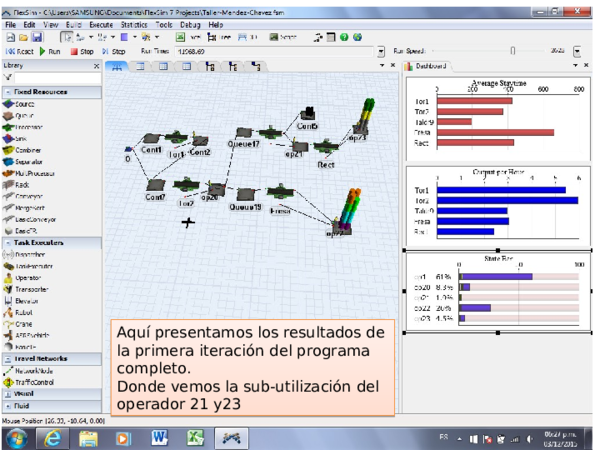Open the Edit menu

29,25
